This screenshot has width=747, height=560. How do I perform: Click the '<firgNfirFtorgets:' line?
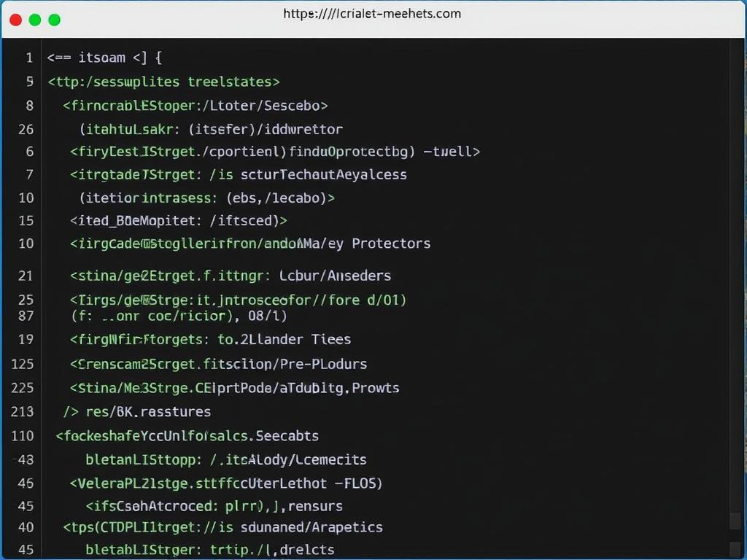coord(211,340)
